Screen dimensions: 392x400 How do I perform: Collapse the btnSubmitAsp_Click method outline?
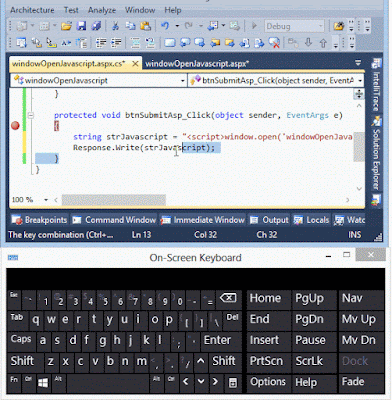pos(31,115)
